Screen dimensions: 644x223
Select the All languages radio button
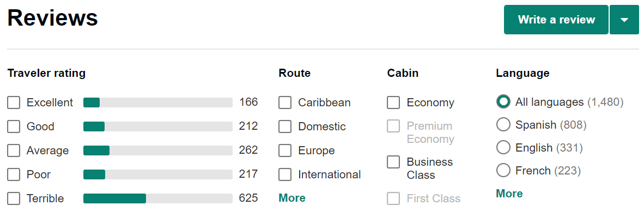503,102
